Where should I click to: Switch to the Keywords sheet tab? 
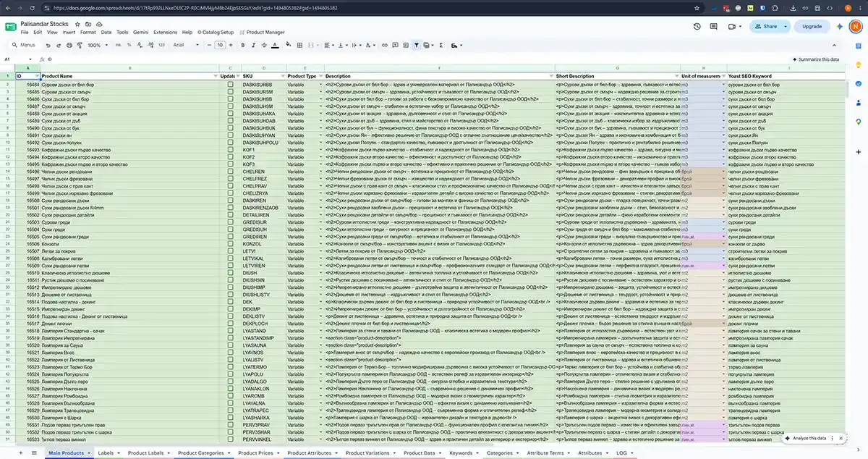click(x=461, y=452)
